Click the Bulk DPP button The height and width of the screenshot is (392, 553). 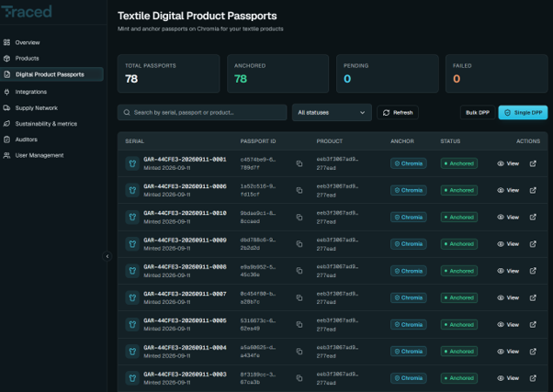coord(477,112)
